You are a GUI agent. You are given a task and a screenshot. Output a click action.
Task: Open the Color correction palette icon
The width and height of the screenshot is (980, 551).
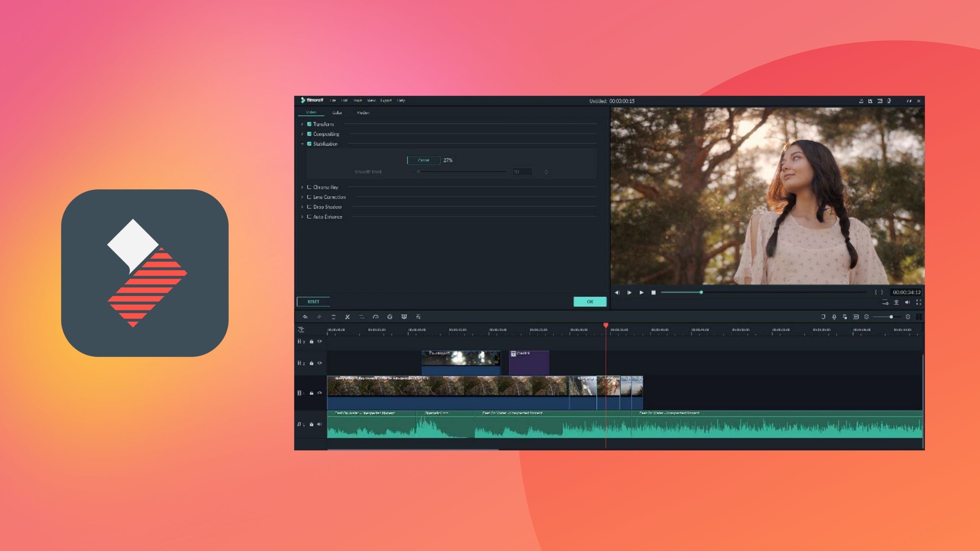[390, 317]
